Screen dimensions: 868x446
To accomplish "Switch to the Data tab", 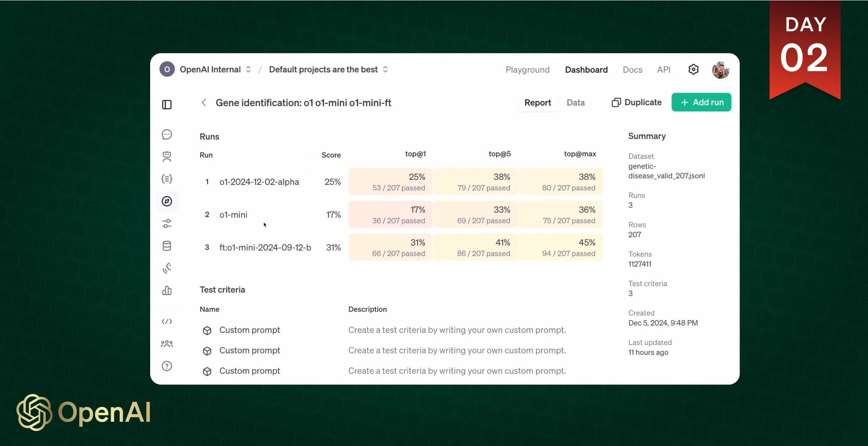I will click(x=575, y=102).
